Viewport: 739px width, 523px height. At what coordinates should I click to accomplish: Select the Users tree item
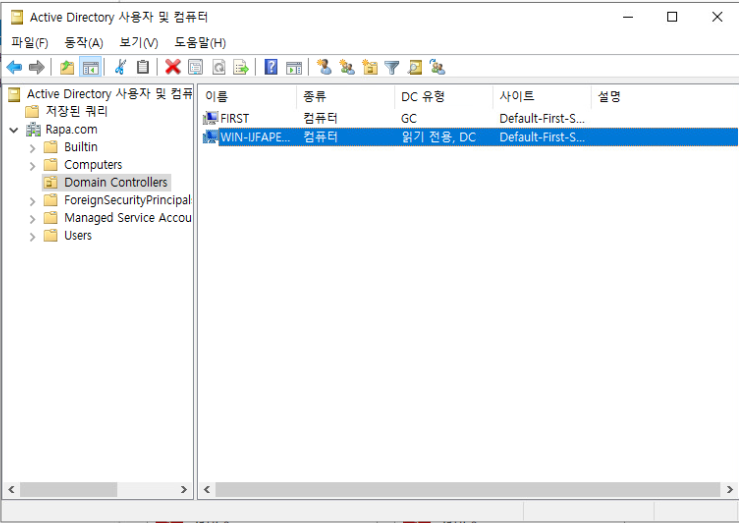click(x=78, y=236)
